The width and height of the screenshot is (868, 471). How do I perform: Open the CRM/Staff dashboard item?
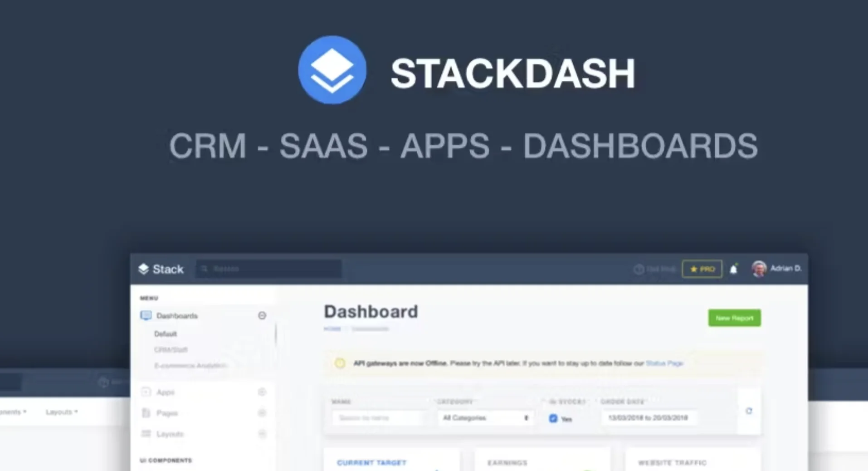pyautogui.click(x=171, y=350)
